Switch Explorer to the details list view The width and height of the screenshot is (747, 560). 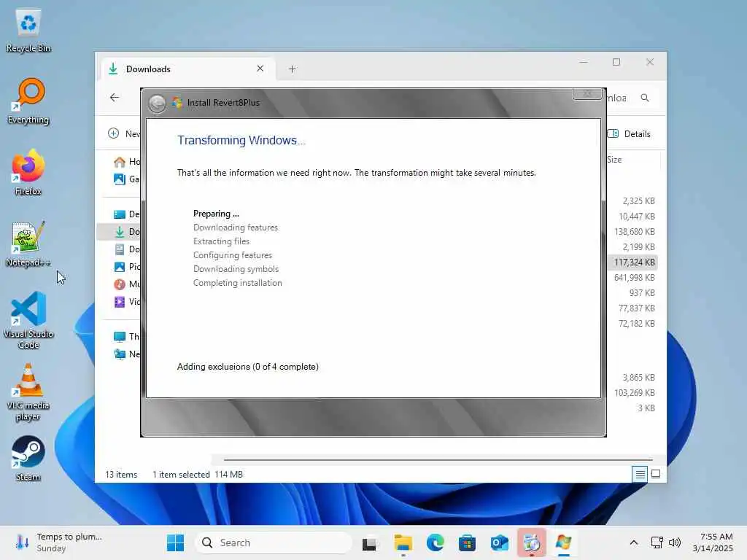[x=640, y=474]
